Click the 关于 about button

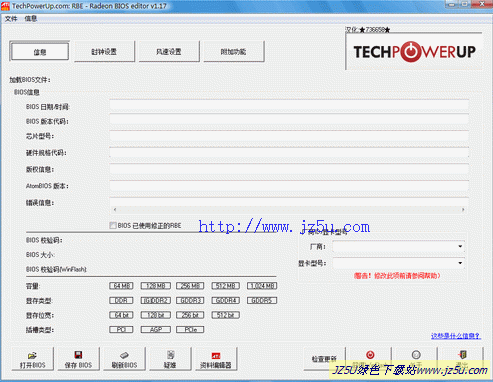point(416,359)
